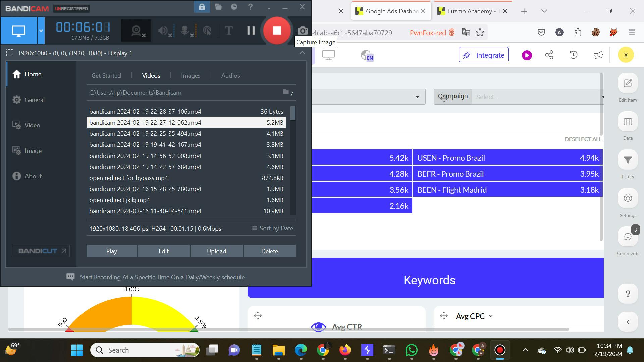Collapse the display info chevron
The width and height of the screenshot is (644, 362).
pos(302,53)
